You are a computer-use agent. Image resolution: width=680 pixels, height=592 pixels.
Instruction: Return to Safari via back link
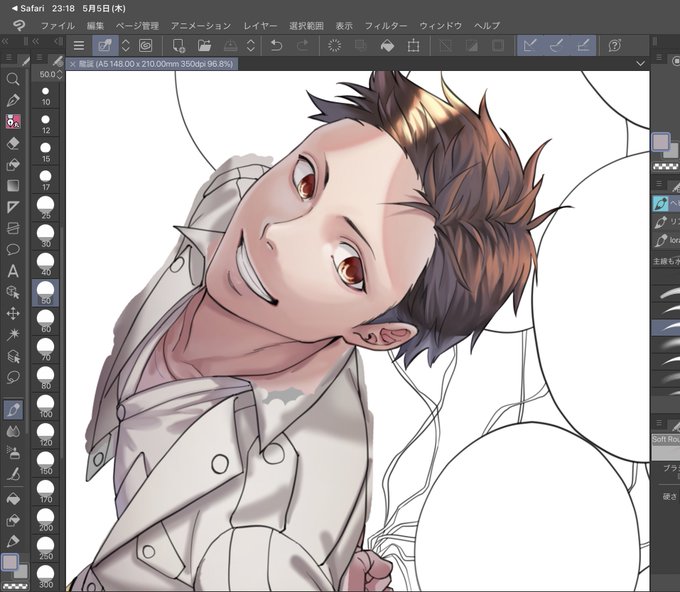click(28, 8)
